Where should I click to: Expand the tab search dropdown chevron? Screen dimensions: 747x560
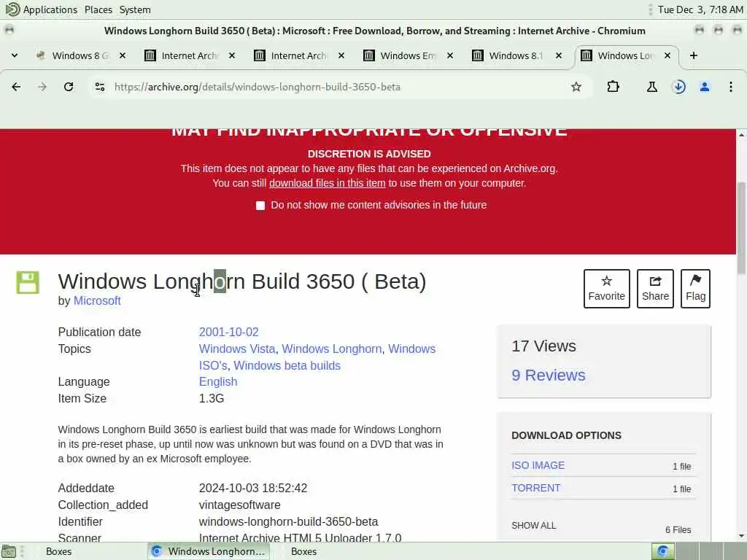tap(15, 55)
